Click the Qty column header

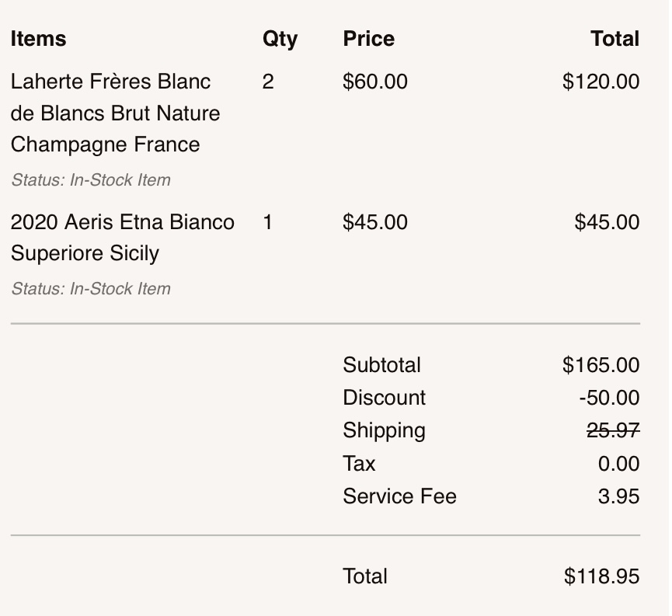click(280, 39)
